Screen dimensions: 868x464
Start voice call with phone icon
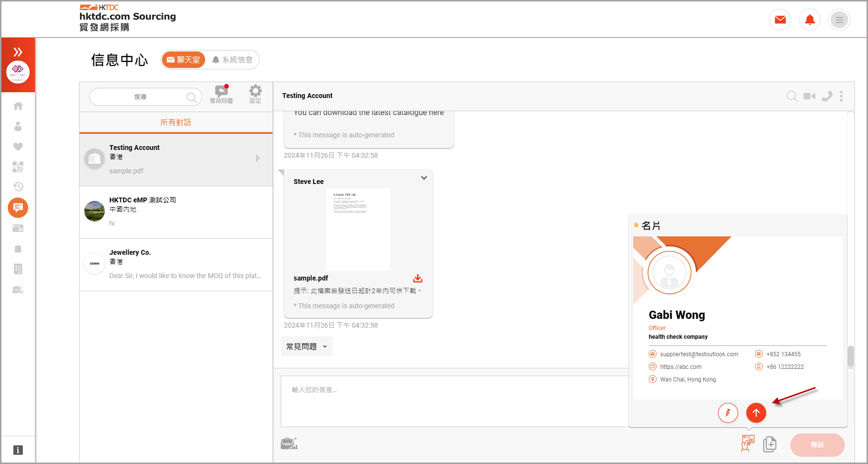click(827, 96)
